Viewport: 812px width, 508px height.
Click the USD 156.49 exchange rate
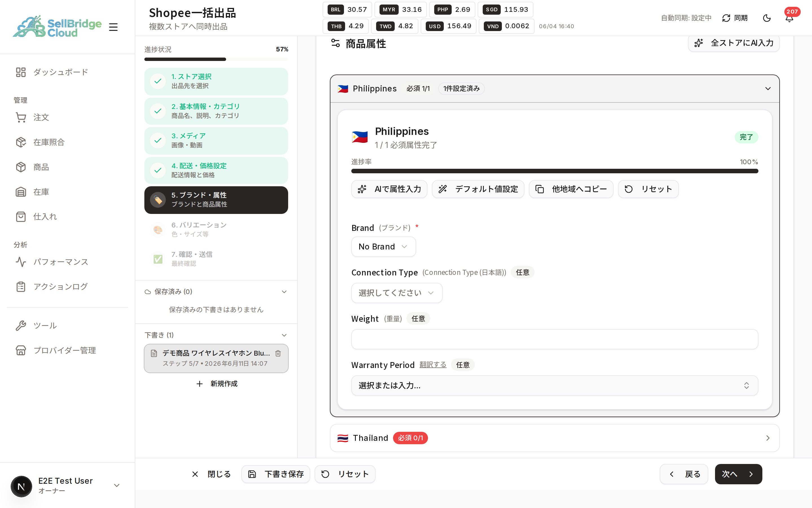449,26
